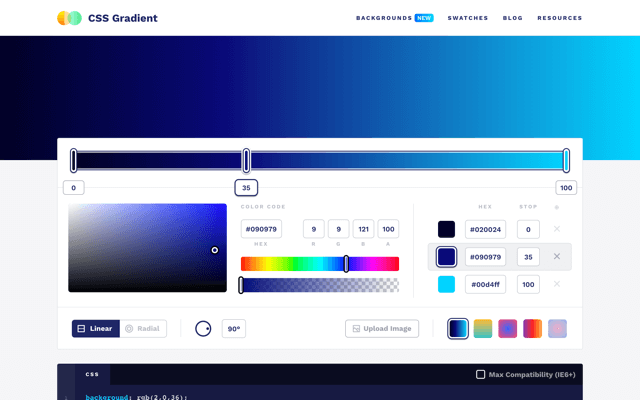Select the dark blue to cyan preset
Viewport: 640px width, 400px height.
[x=458, y=329]
